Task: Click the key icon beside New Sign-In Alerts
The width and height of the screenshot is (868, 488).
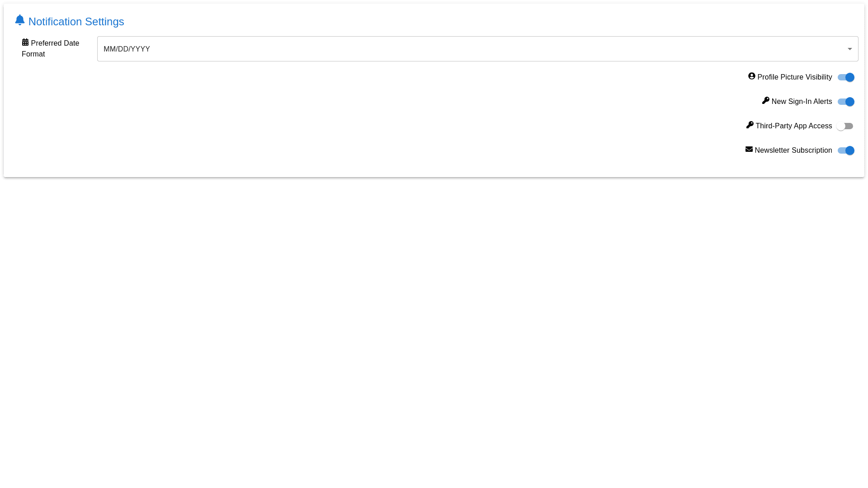Action: click(765, 101)
